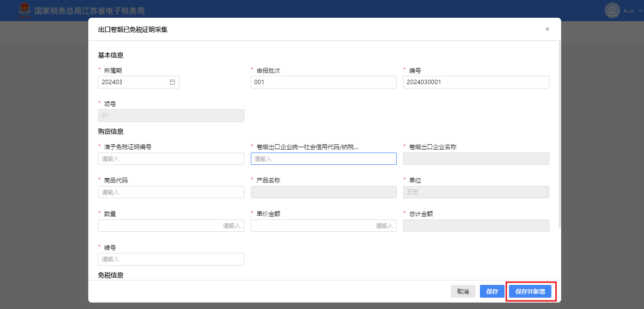
Task: Click the 国家税务总局江苏省电子税务局 header title
Action: (x=89, y=11)
